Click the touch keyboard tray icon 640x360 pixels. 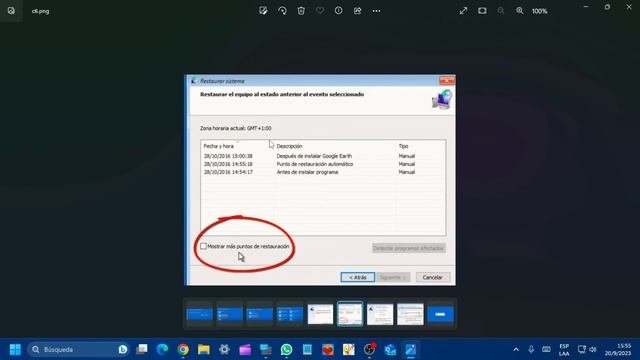546,349
